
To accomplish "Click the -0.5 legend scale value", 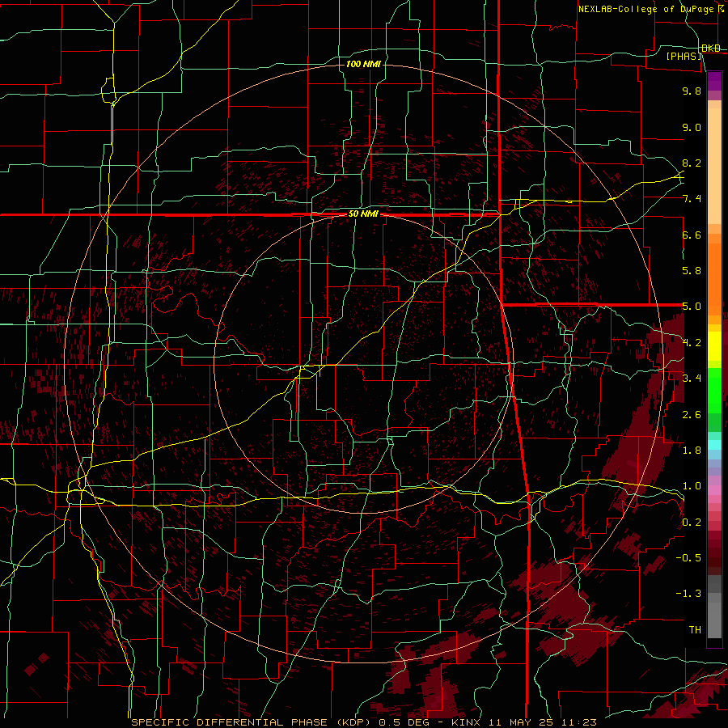I will pyautogui.click(x=688, y=558).
